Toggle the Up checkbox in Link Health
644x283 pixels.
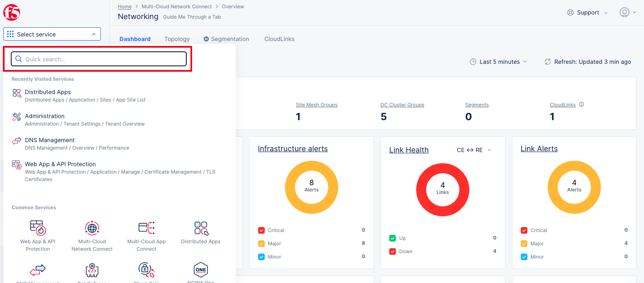coord(393,238)
